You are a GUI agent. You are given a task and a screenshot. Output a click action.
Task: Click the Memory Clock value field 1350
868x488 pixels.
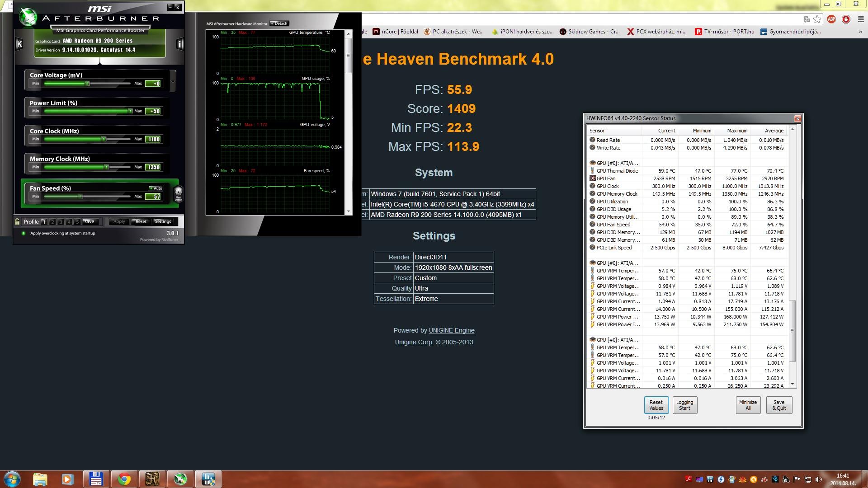click(153, 167)
